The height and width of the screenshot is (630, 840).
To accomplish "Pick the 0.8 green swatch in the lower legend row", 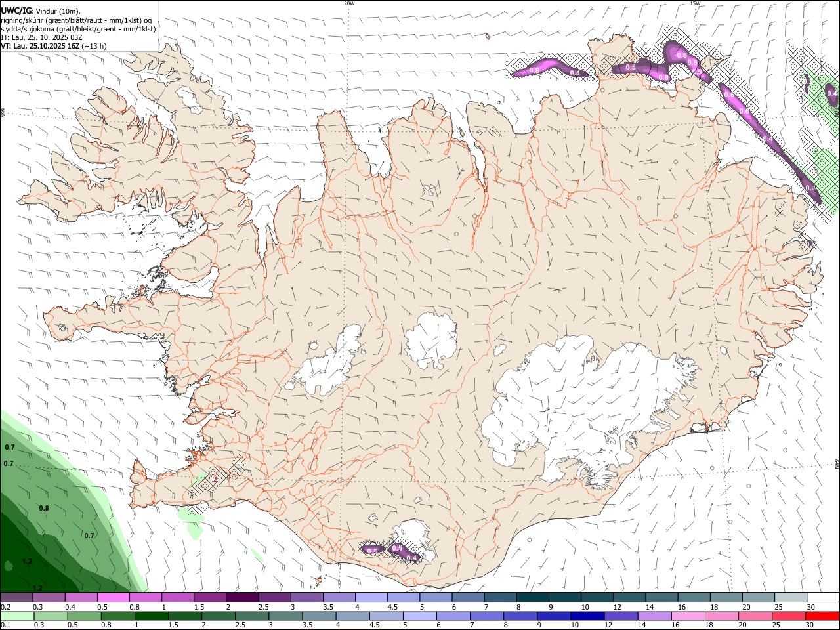I will point(118,616).
